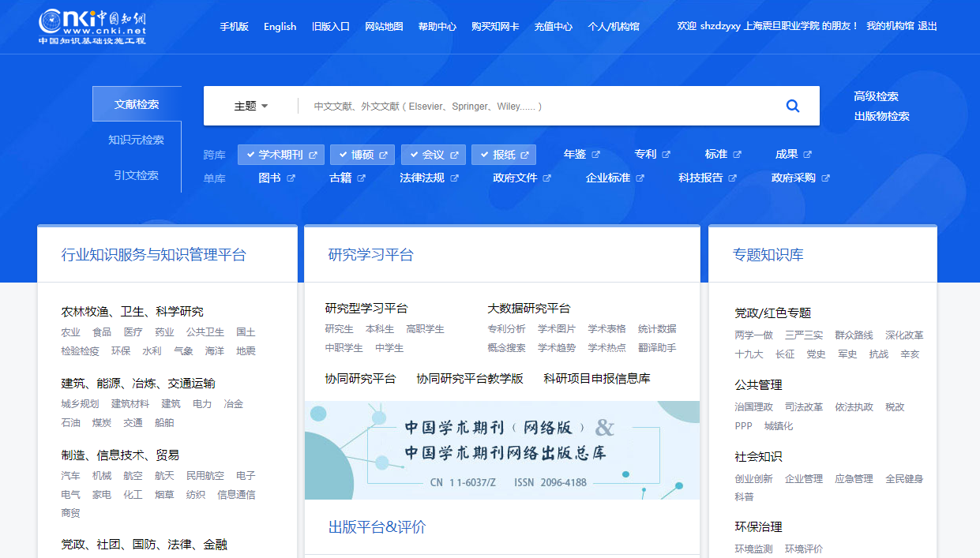Open 政府采购 external link icon
This screenshot has width=980, height=558.
[x=826, y=178]
